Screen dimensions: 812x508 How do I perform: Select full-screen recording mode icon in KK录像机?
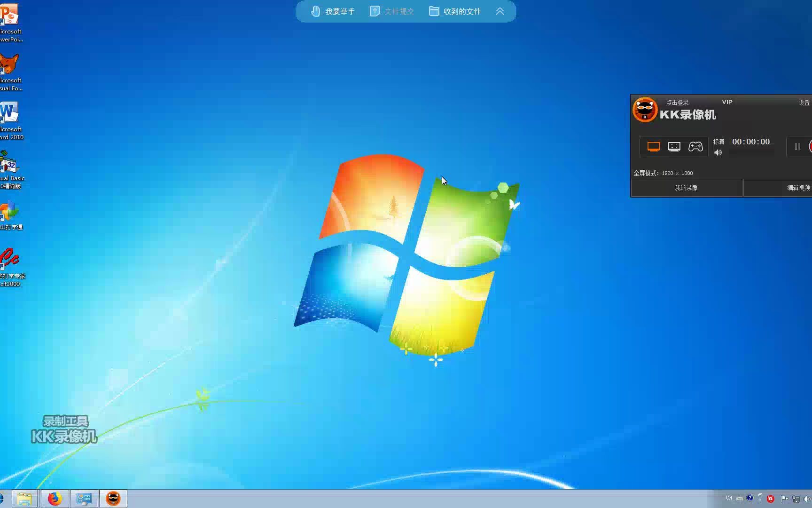(x=653, y=147)
